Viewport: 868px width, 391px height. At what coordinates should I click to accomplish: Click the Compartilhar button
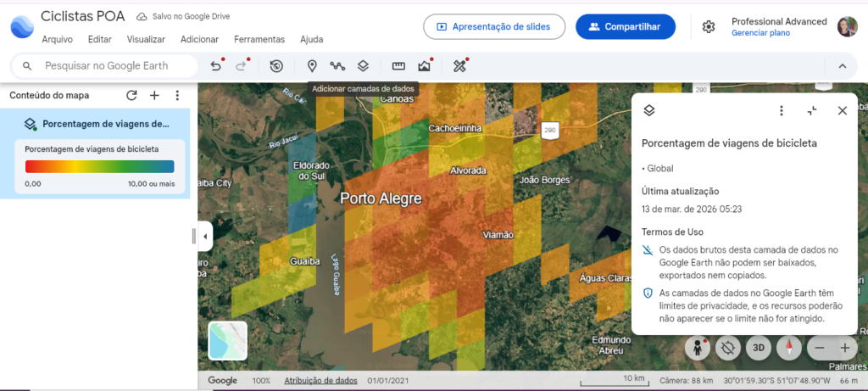[625, 27]
